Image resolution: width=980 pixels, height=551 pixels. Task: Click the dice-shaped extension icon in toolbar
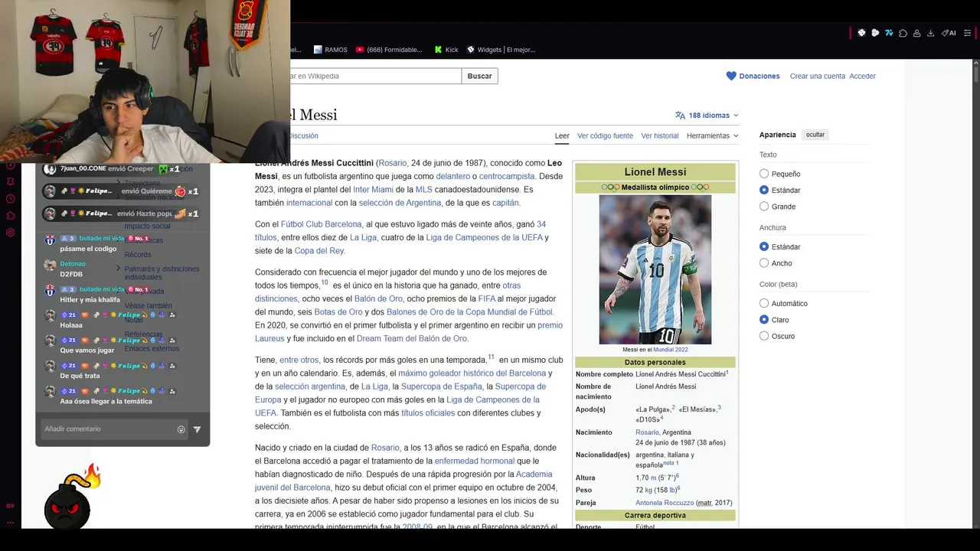(x=861, y=33)
